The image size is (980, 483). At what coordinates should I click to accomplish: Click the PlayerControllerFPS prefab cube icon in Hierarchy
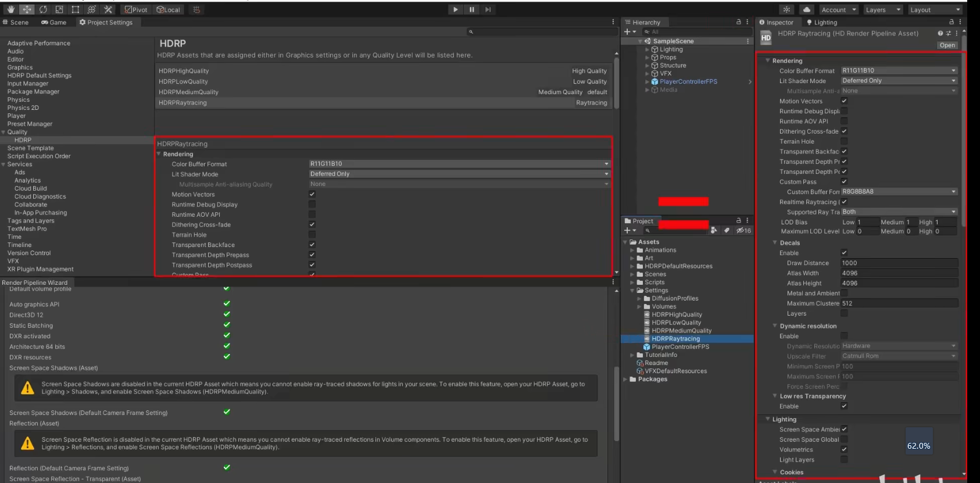pyautogui.click(x=654, y=82)
